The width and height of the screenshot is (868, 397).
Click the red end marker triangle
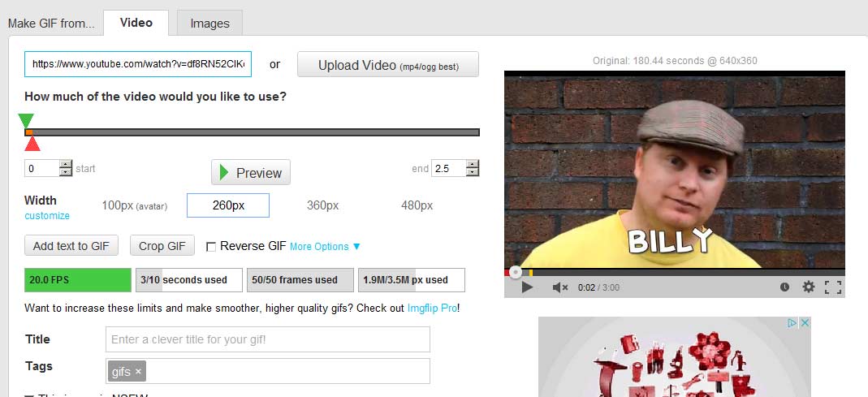coord(32,145)
